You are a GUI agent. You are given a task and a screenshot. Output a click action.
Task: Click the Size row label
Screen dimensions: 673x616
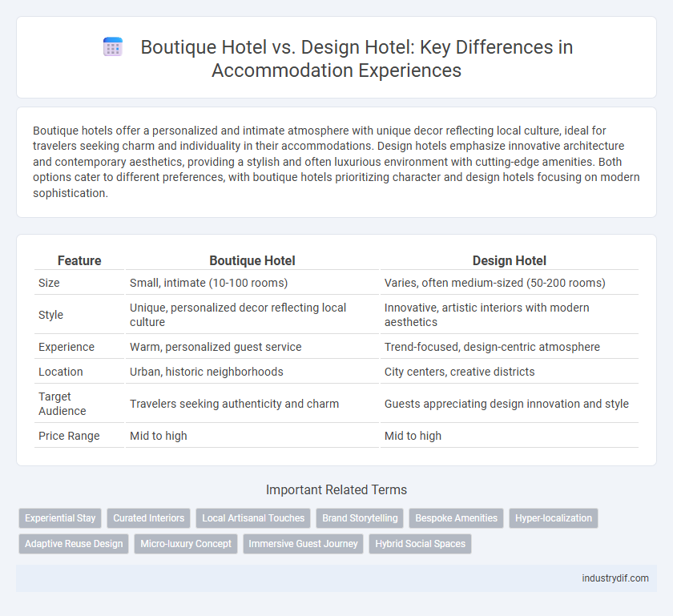point(49,283)
